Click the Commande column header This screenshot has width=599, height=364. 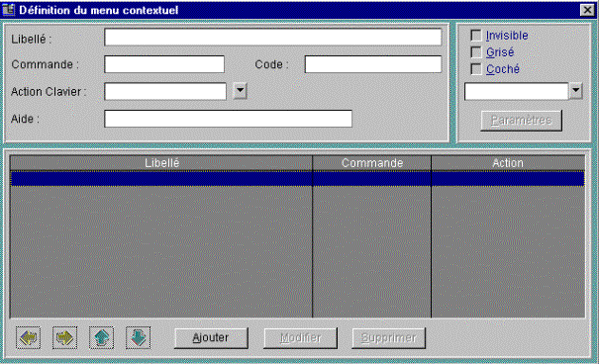tap(372, 163)
